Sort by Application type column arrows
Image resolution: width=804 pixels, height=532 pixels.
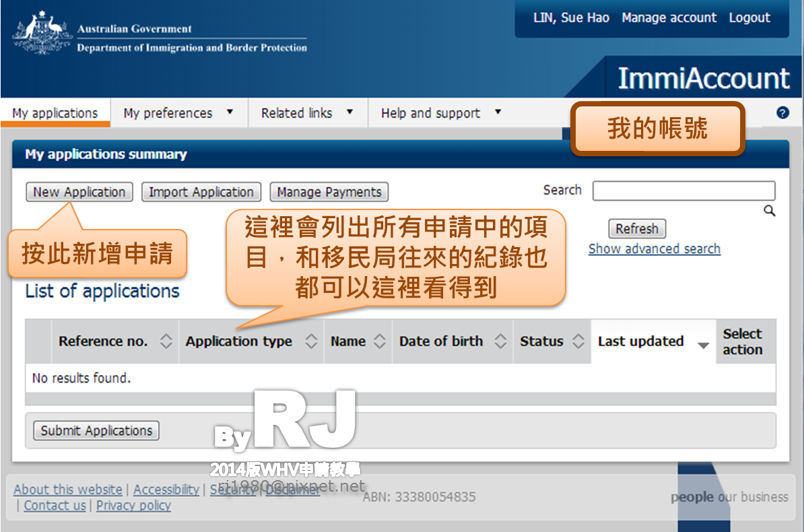point(311,341)
